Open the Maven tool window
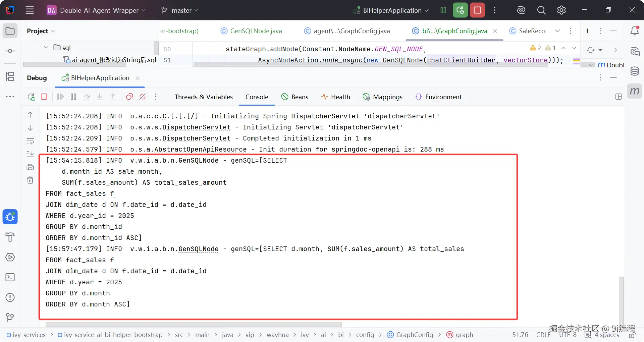This screenshot has height=342, width=644. click(x=635, y=91)
